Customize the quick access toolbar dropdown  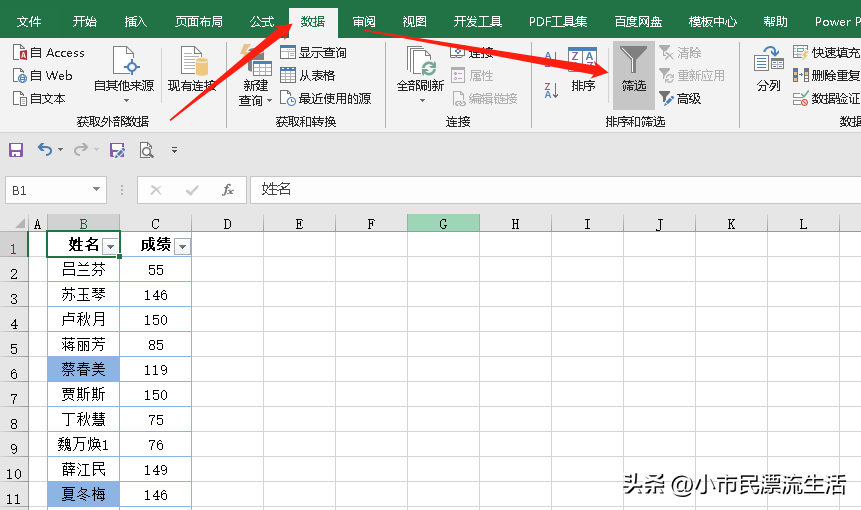pos(174,150)
